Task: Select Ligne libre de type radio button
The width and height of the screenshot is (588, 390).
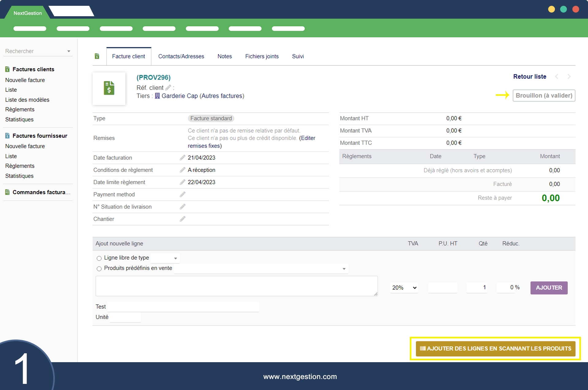Action: pos(99,258)
